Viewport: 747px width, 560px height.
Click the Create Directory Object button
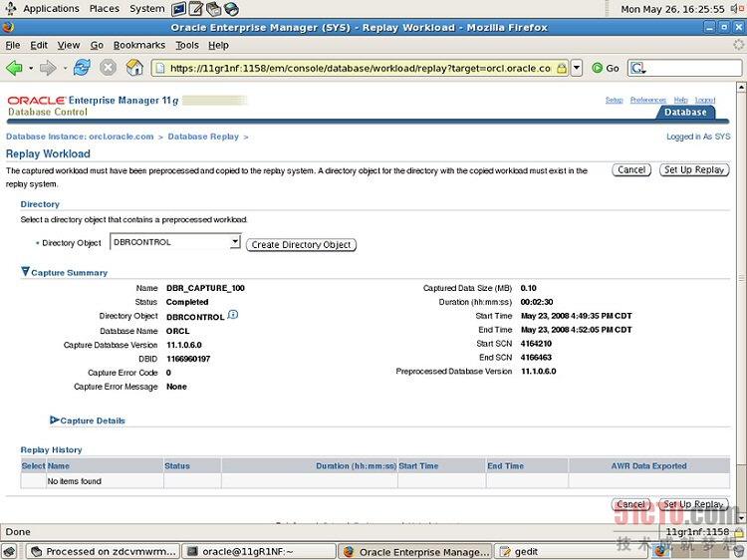(x=301, y=244)
